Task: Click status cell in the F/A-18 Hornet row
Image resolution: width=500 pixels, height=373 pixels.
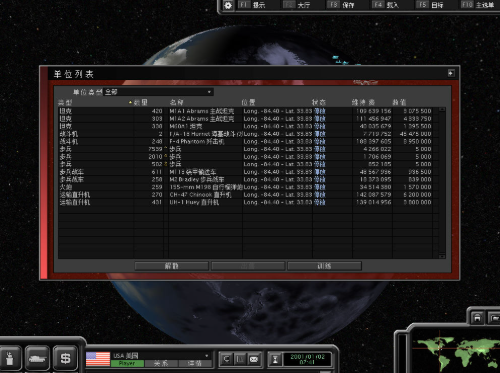Action: point(320,134)
